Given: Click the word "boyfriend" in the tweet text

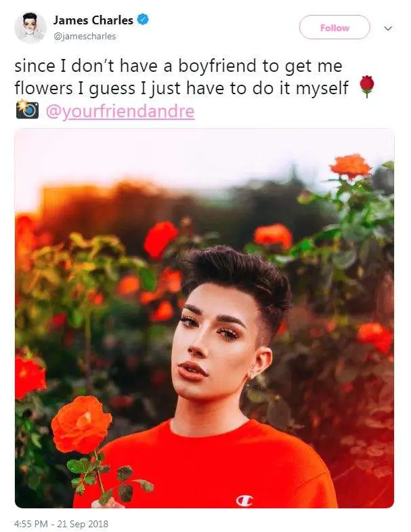Looking at the screenshot, I should 217,66.
